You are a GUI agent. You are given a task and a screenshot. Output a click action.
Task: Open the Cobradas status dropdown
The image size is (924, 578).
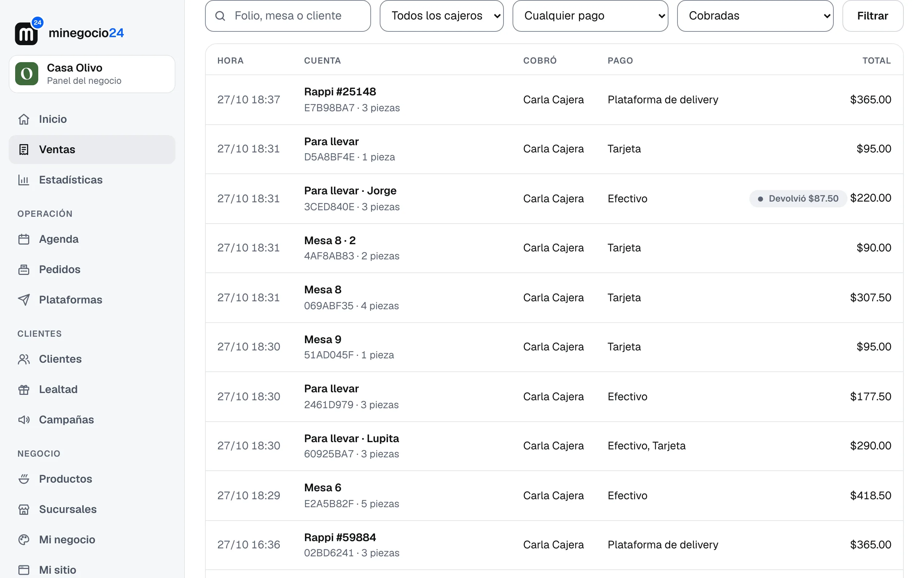(755, 16)
